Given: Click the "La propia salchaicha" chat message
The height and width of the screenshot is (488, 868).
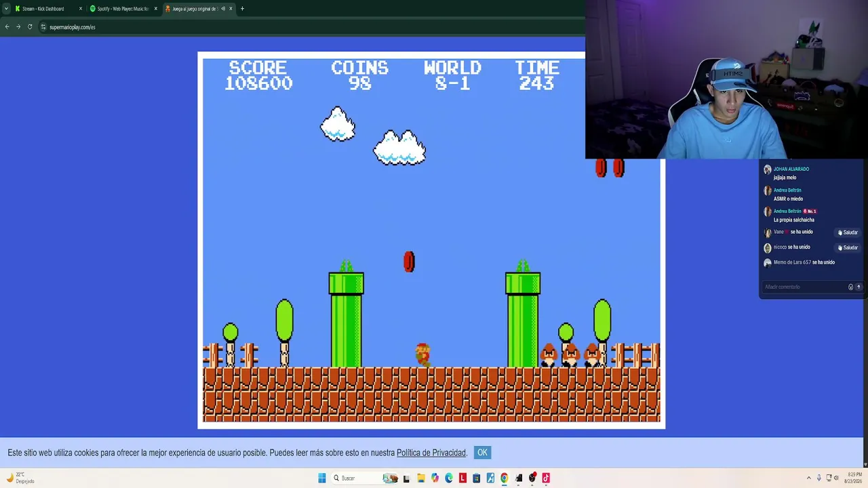Looking at the screenshot, I should pos(794,220).
